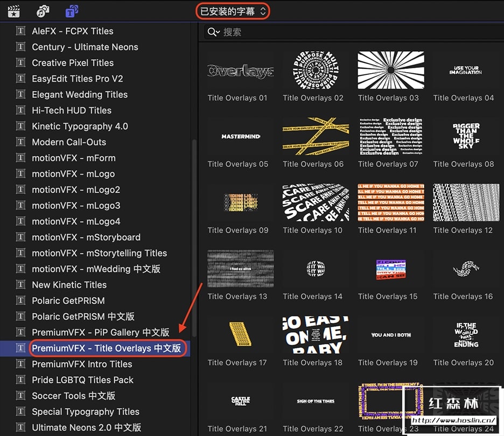Select Title Overlays 10 Scare Away thumbnail

pos(316,203)
